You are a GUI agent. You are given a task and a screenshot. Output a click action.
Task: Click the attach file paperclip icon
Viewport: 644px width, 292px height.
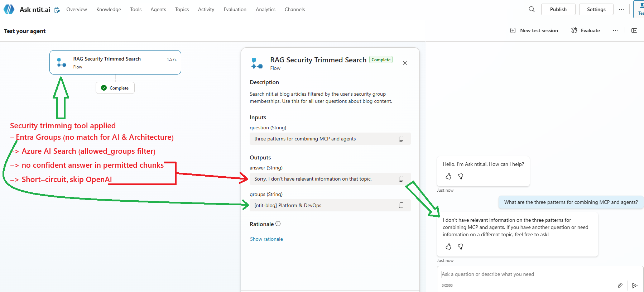620,285
